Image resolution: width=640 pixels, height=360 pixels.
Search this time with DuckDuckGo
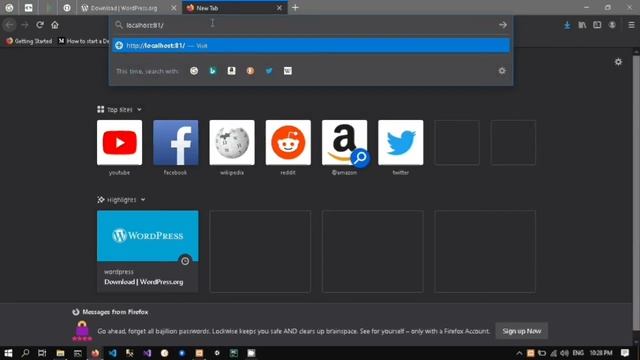(250, 71)
